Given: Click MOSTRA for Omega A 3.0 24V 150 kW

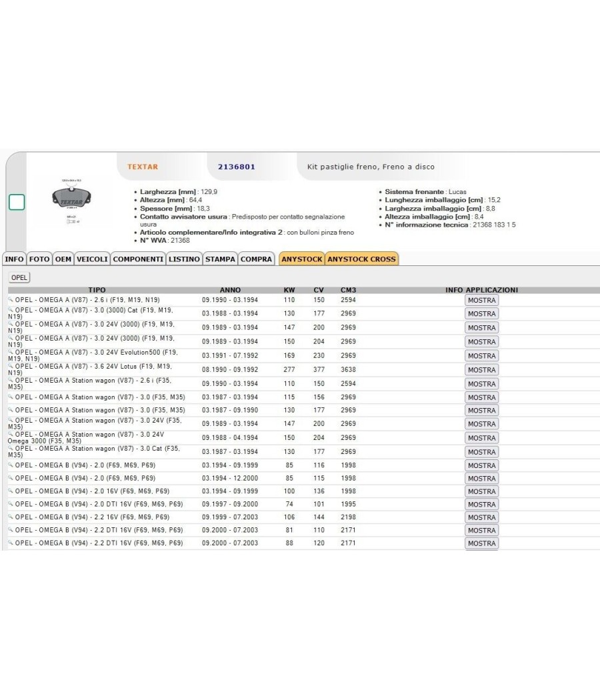Looking at the screenshot, I should (x=482, y=342).
